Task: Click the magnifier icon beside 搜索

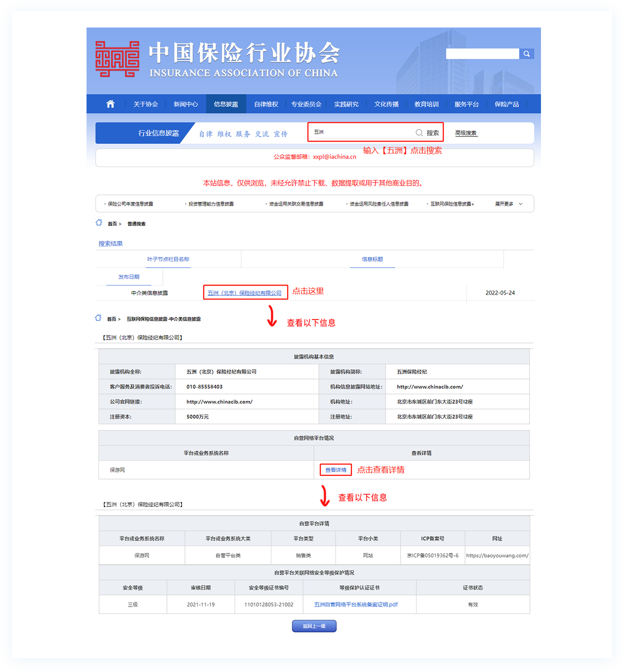Action: [x=419, y=132]
